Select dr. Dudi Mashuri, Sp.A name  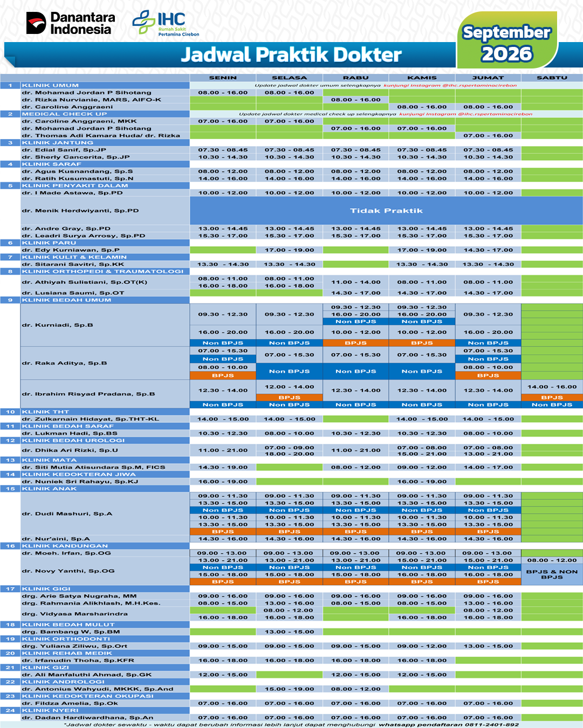[x=67, y=514]
